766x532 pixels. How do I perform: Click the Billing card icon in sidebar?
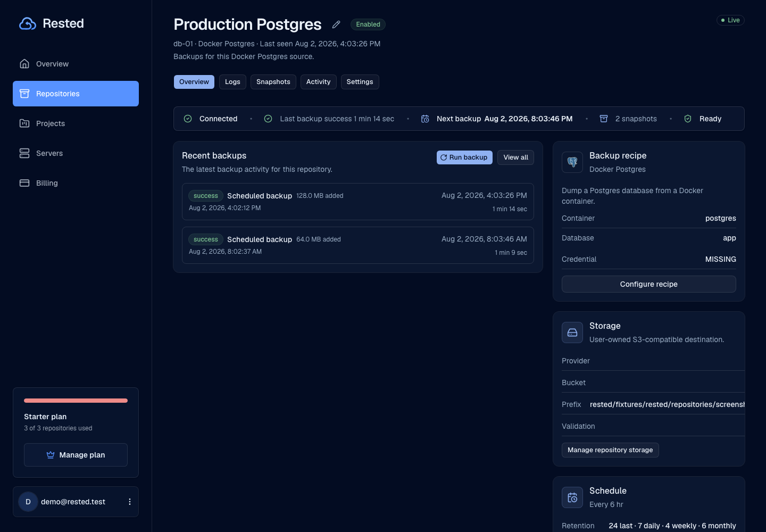click(x=24, y=183)
